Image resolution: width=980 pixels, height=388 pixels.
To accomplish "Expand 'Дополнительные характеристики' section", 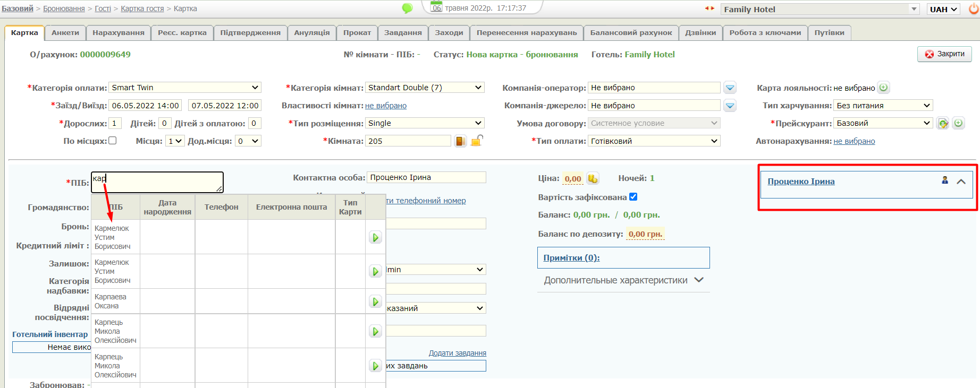I will pyautogui.click(x=623, y=280).
